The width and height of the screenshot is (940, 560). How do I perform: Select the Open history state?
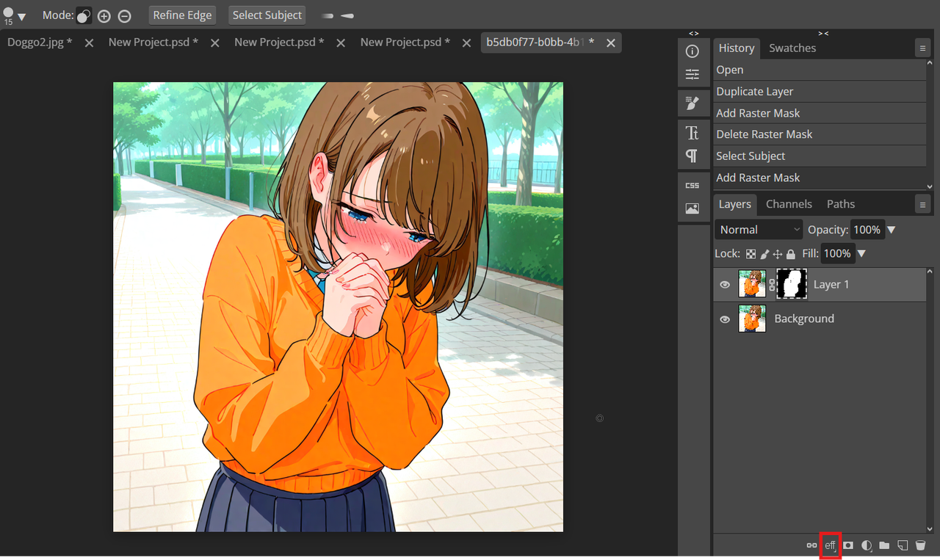coord(820,70)
